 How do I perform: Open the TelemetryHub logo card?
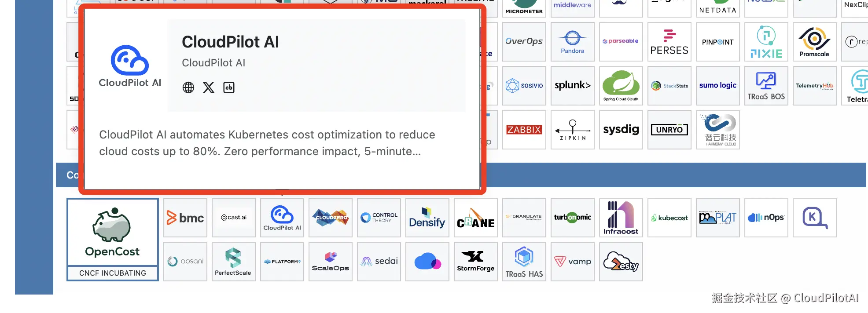tap(815, 86)
